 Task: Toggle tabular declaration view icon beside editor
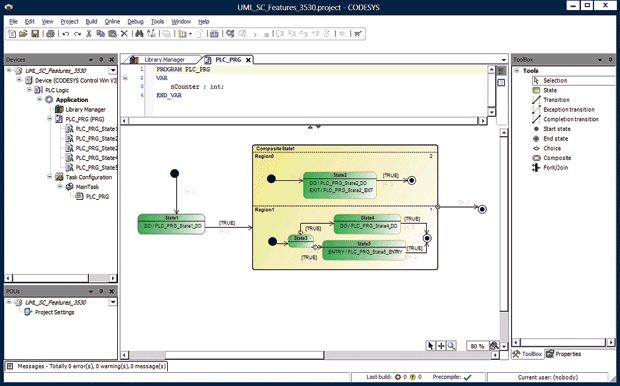501,83
